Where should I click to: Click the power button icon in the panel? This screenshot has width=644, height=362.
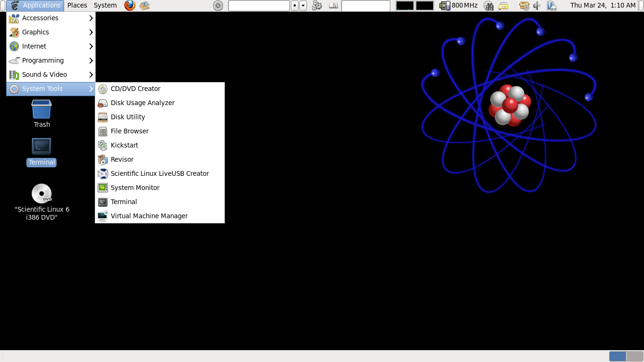pyautogui.click(x=218, y=6)
